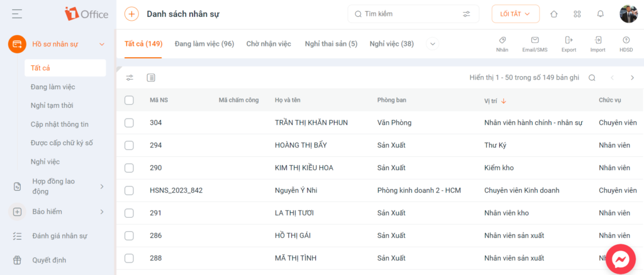Click the home icon in header
This screenshot has height=275, width=644.
554,14
